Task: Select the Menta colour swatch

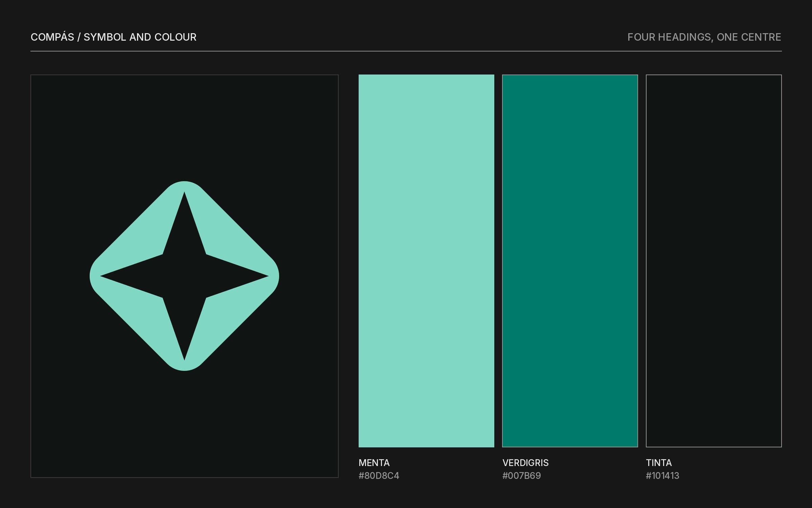Action: click(x=426, y=261)
